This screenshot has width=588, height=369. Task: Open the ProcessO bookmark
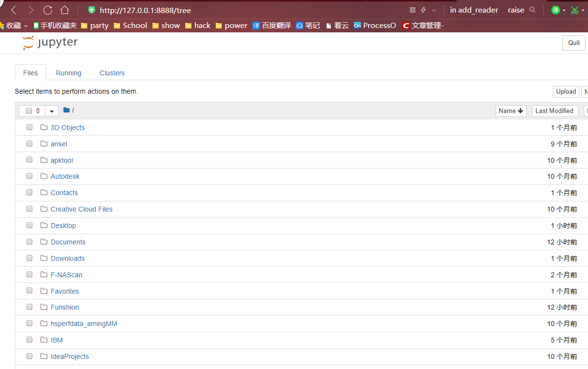tap(375, 26)
